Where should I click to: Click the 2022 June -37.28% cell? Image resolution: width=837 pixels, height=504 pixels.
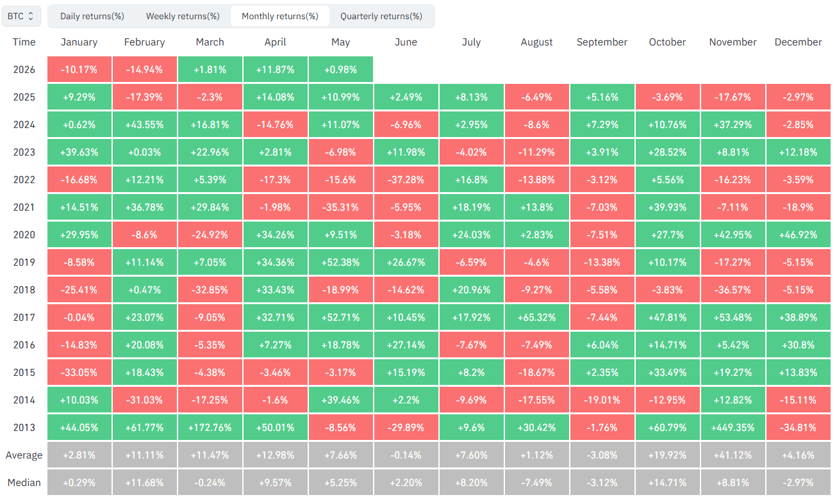tap(406, 179)
